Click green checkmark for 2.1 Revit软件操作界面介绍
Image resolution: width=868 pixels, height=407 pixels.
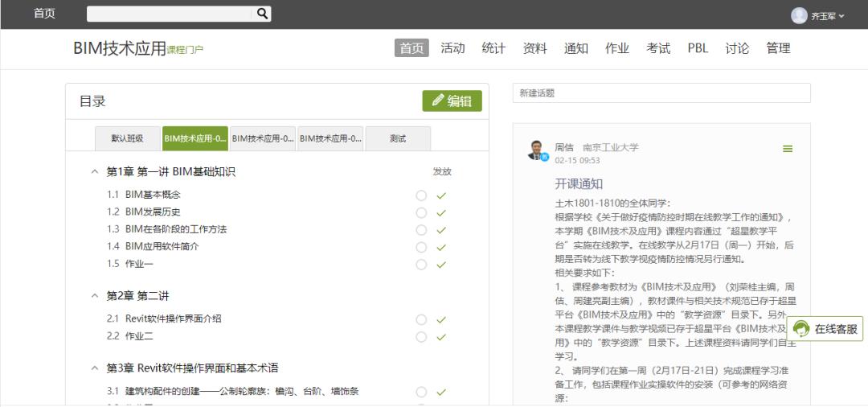(441, 320)
